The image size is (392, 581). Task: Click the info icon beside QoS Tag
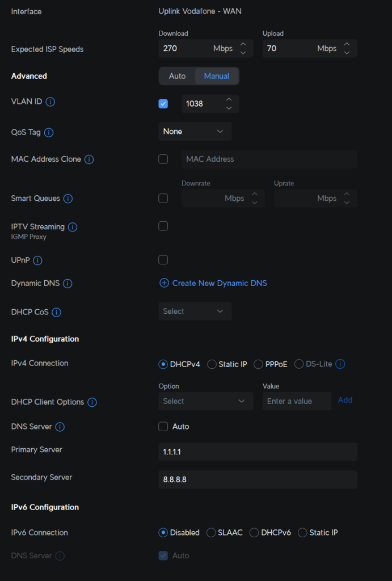49,132
